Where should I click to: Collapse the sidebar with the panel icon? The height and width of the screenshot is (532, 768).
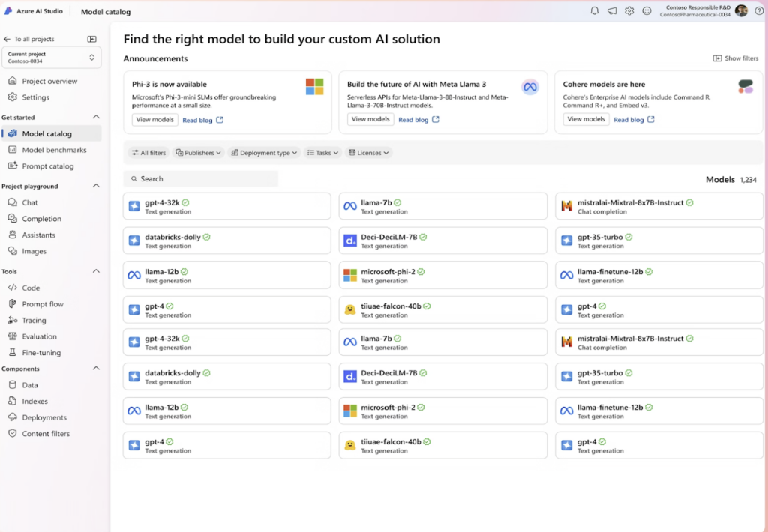click(x=91, y=39)
